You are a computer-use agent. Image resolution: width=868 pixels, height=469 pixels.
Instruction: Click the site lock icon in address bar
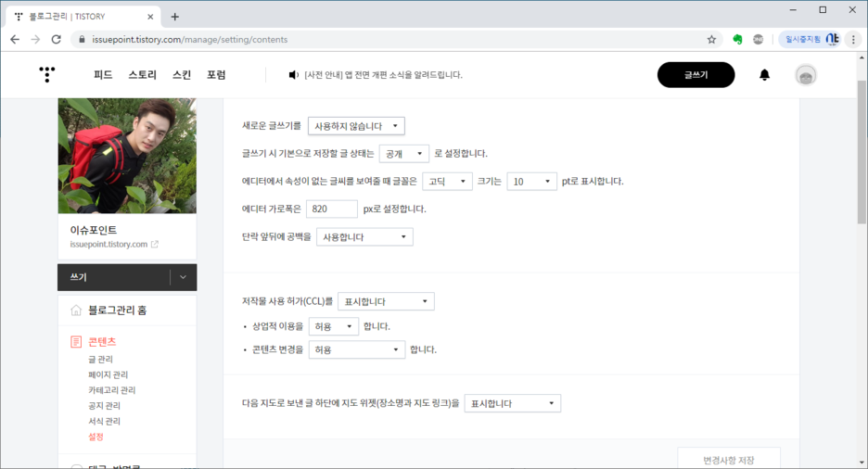click(x=82, y=39)
